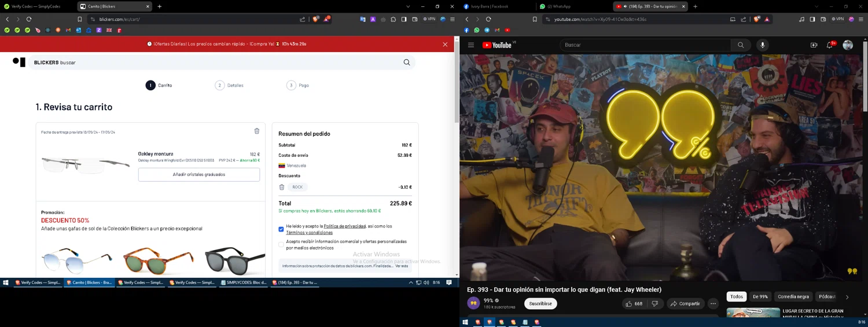Open the Telegram bookmark in YouTube window
868x327 pixels.
coord(487,30)
